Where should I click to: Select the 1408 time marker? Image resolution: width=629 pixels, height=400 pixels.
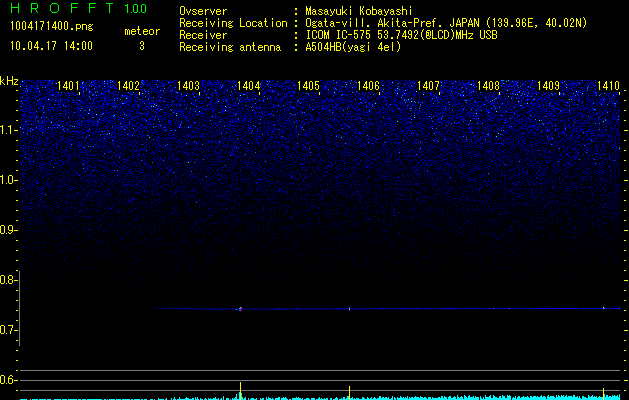pos(488,87)
